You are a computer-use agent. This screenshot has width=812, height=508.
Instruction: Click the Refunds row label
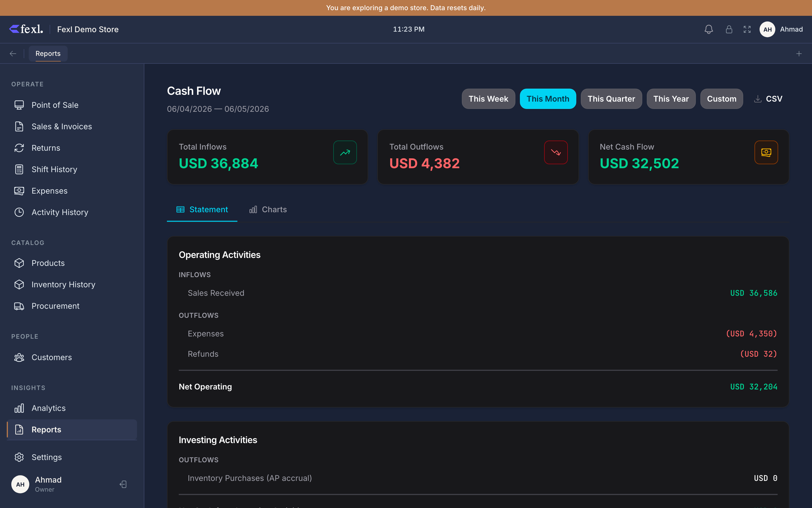pos(203,354)
